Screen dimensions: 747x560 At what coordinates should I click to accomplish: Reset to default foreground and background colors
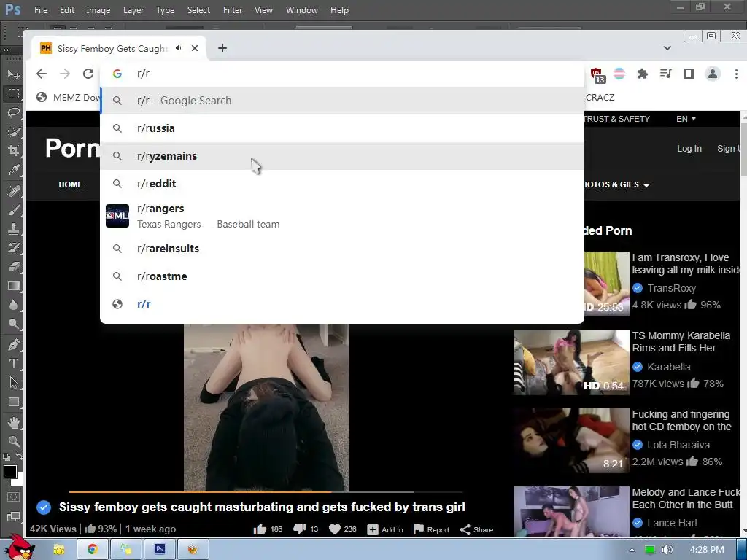6,457
